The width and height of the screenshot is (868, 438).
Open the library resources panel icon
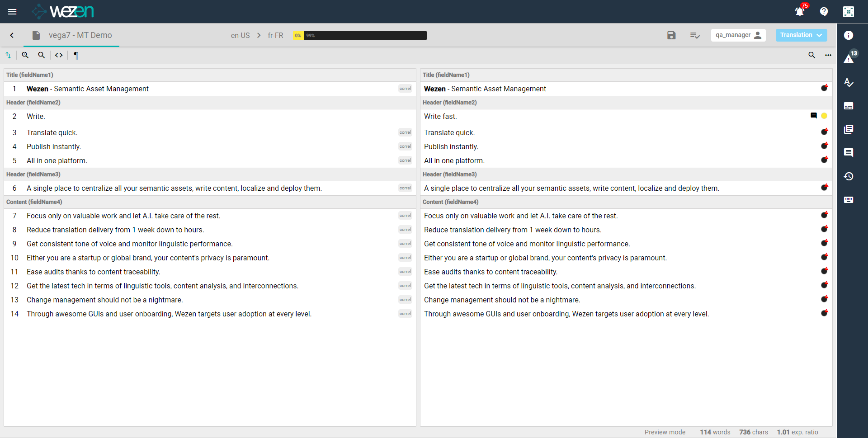pos(849,129)
